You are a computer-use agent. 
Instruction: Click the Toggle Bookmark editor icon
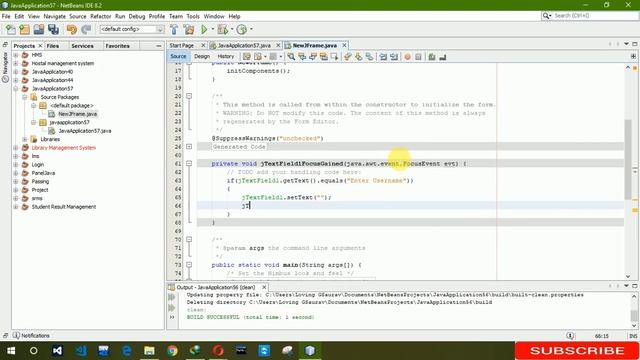(369, 57)
